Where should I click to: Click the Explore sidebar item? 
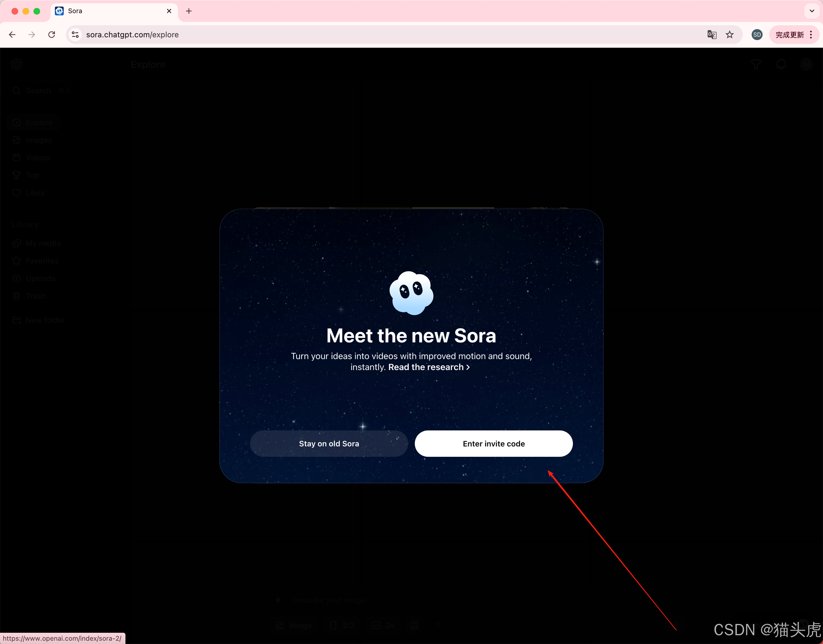[x=39, y=122]
